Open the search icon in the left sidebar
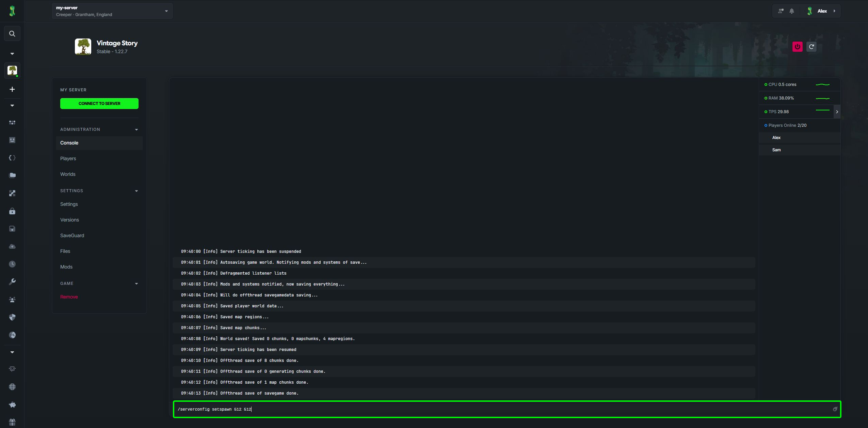Image resolution: width=868 pixels, height=428 pixels. pos(12,34)
